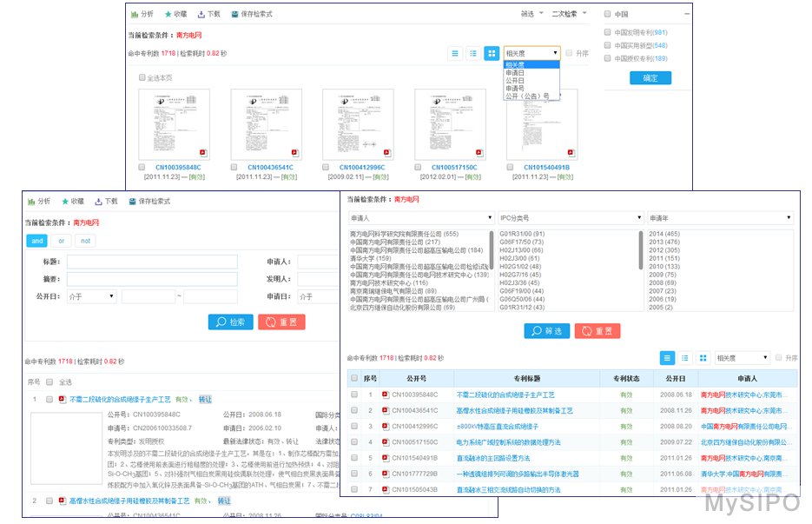Open the CN100412996C document thumbnail
Viewport: 812px width, 524px height.
(358, 124)
